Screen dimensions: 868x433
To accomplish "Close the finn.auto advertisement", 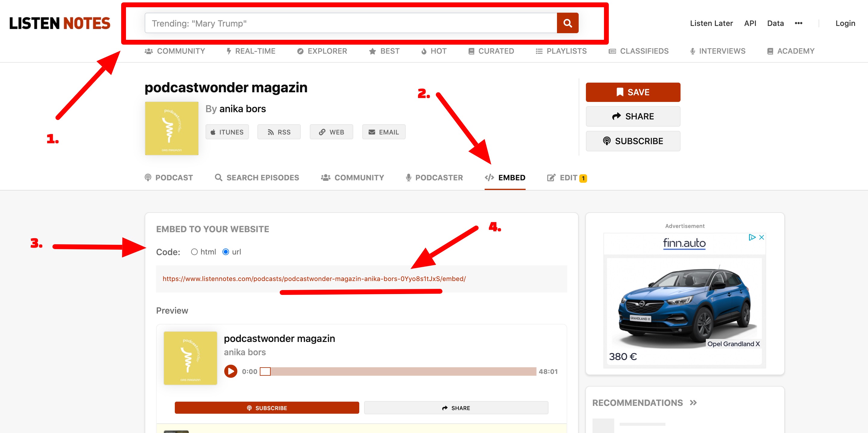I will [x=762, y=237].
